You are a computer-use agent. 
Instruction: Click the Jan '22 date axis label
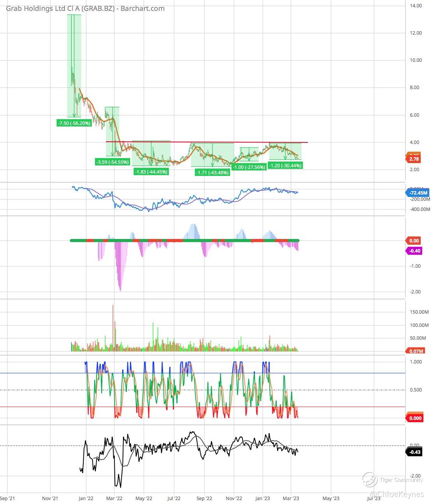pyautogui.click(x=85, y=498)
